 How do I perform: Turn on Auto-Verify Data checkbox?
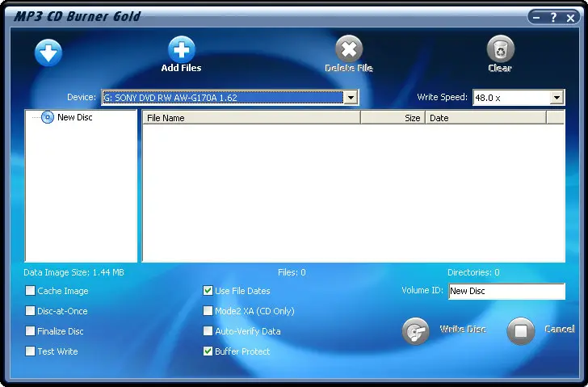[x=208, y=331]
